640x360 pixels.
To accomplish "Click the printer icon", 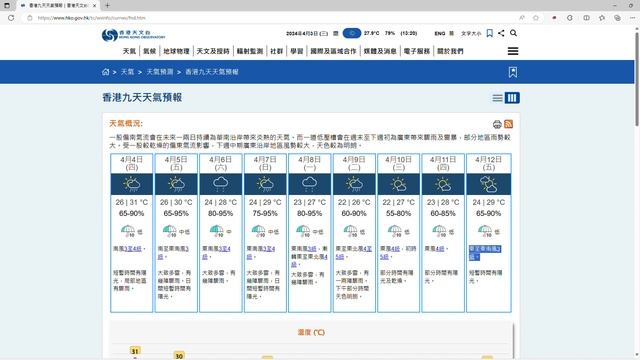I will (x=497, y=124).
